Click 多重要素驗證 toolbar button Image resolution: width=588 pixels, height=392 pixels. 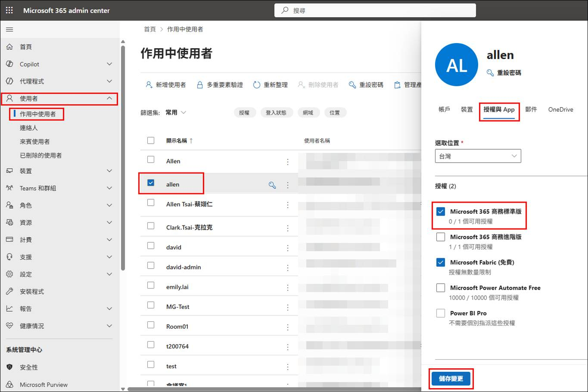[x=220, y=85]
